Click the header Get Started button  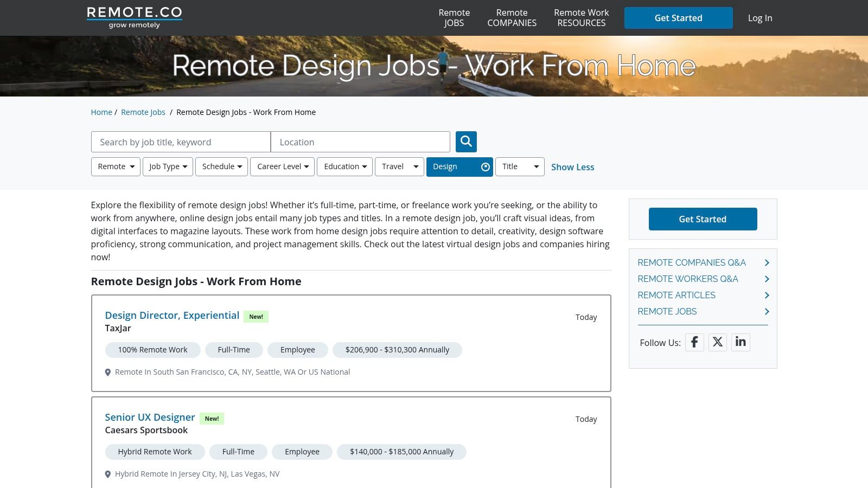click(678, 18)
